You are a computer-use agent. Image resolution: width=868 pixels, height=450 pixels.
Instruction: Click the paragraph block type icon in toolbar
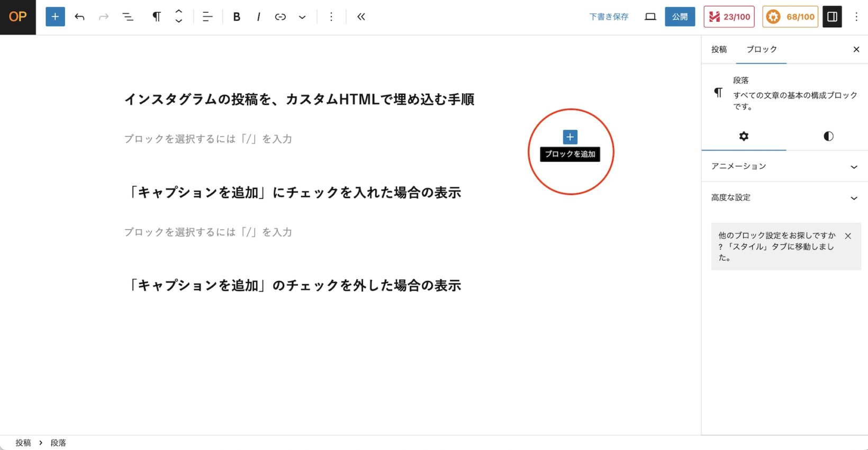point(156,17)
